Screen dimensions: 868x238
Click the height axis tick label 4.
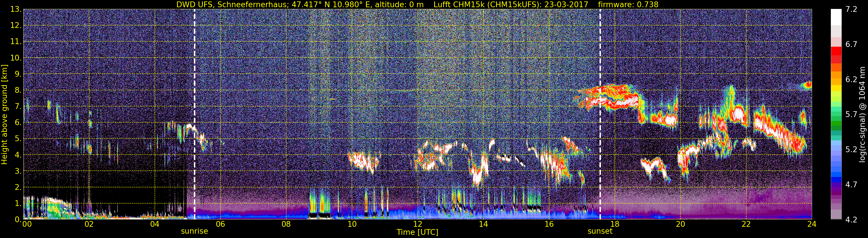tap(18, 155)
